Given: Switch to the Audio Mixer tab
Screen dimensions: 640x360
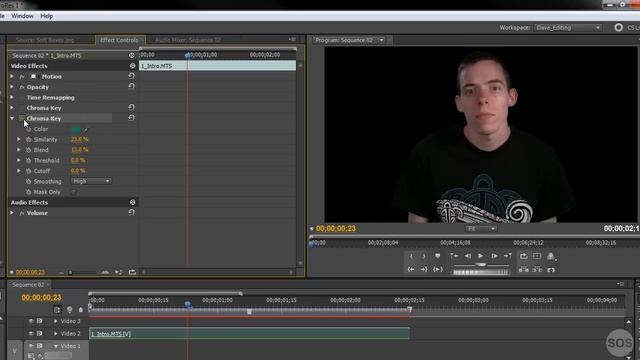Looking at the screenshot, I should (x=188, y=40).
